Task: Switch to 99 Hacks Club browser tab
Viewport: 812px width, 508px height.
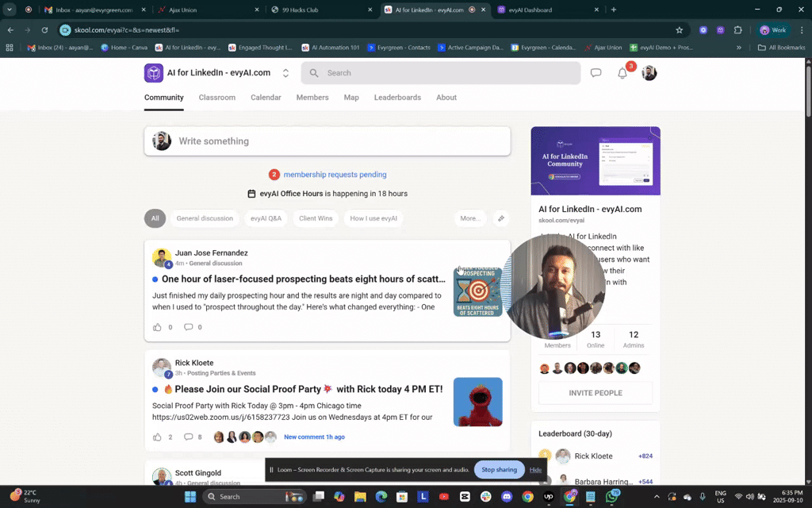Action: pyautogui.click(x=321, y=10)
